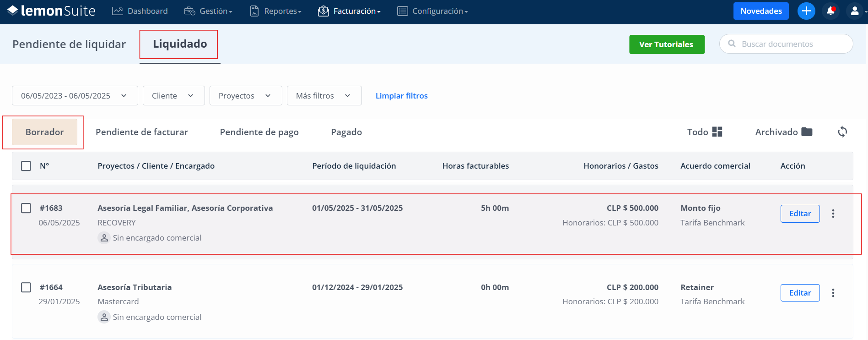Check the box for row #1683

(x=26, y=208)
